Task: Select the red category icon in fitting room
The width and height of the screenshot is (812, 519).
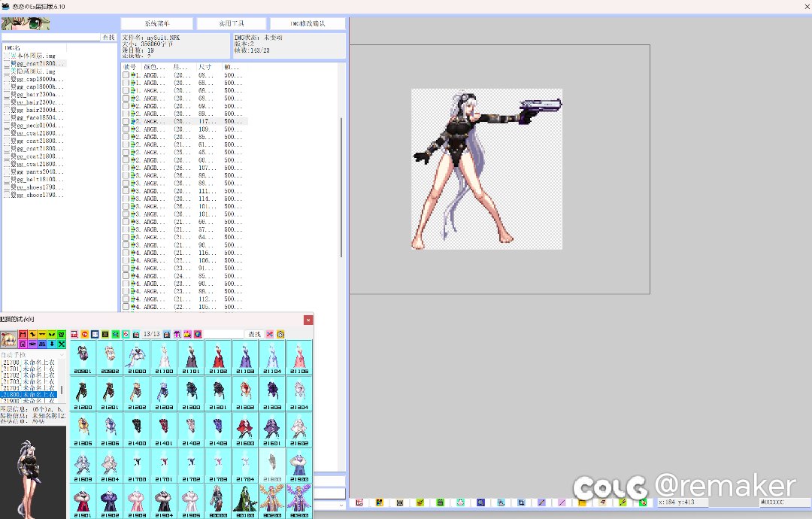Action: 23,335
